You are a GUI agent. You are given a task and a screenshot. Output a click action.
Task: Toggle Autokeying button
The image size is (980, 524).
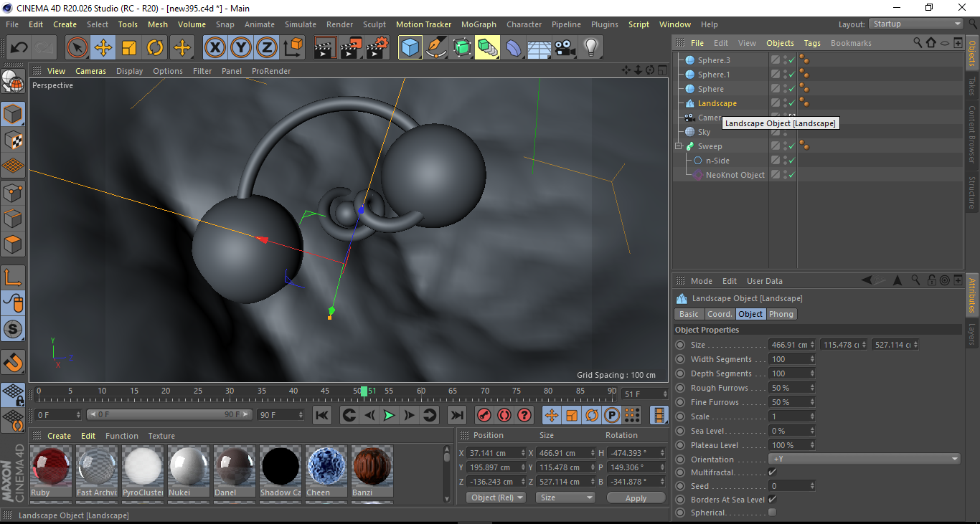[x=504, y=415]
